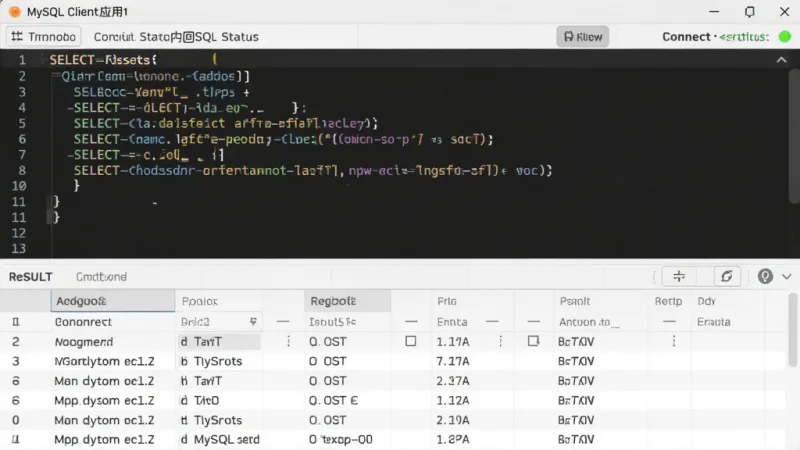
Task: Select the ReSULT tab
Action: (31, 277)
